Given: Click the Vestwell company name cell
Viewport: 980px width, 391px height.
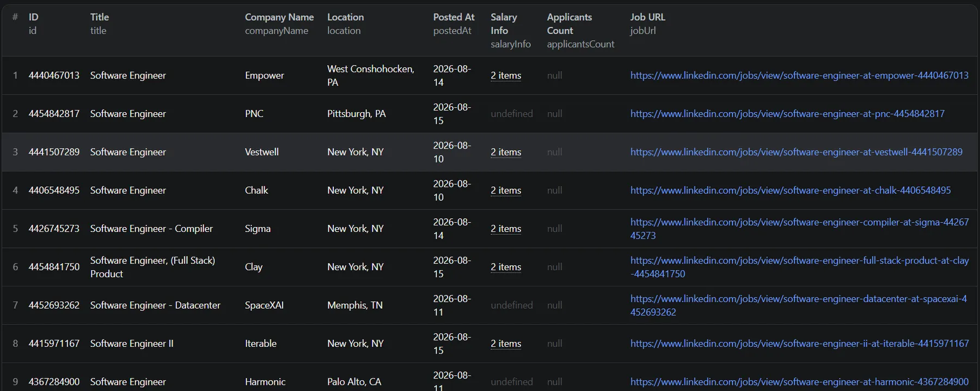Looking at the screenshot, I should [262, 152].
